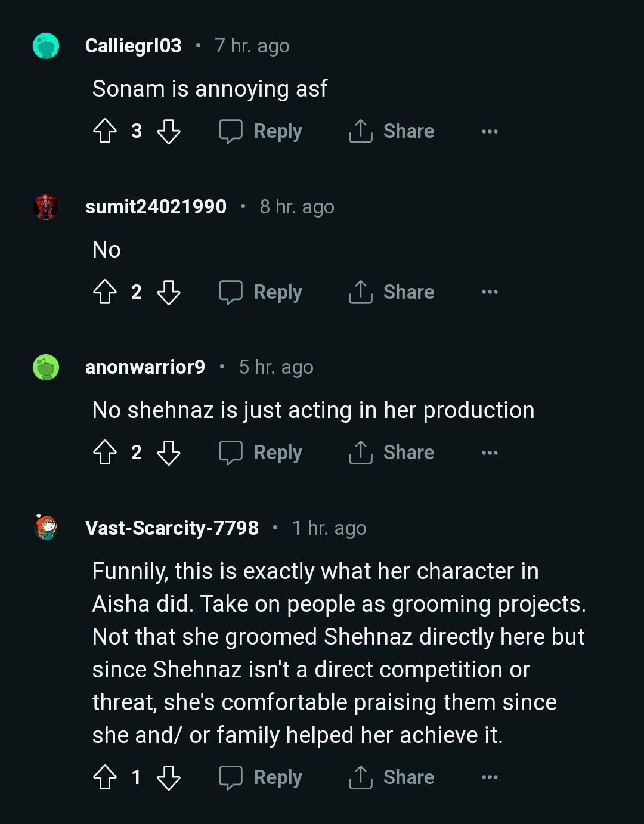
Task: Tap anonwarrior9's green avatar
Action: [x=46, y=367]
